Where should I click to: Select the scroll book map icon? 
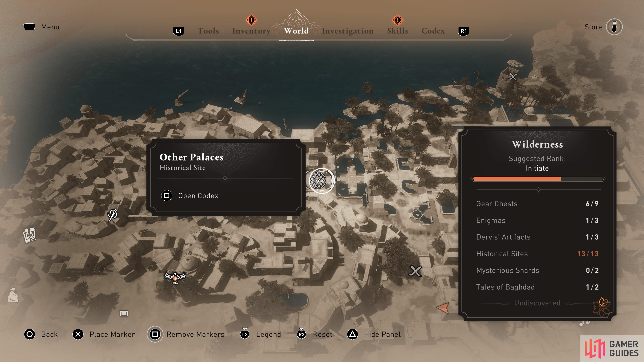(29, 235)
